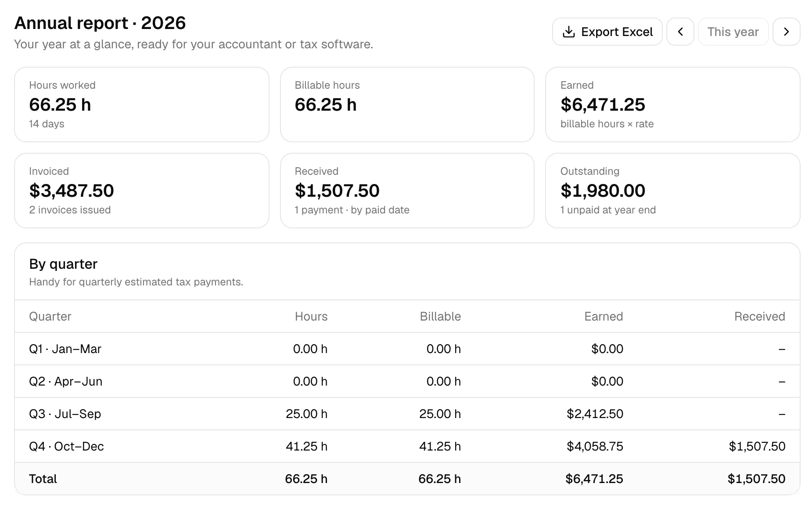Click the Quarter column header
The image size is (812, 505).
click(x=50, y=316)
